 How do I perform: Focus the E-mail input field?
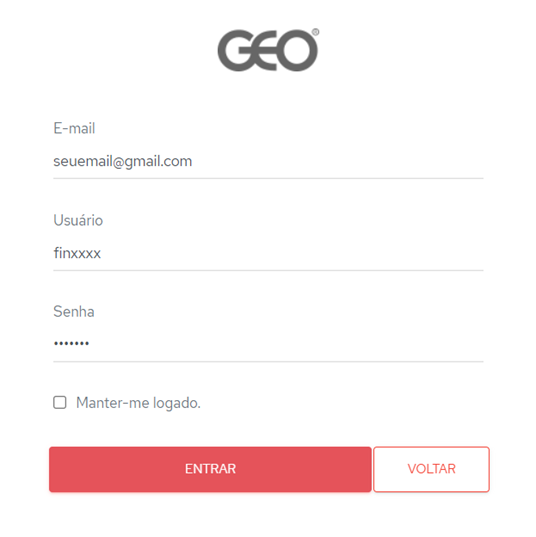pos(268,161)
